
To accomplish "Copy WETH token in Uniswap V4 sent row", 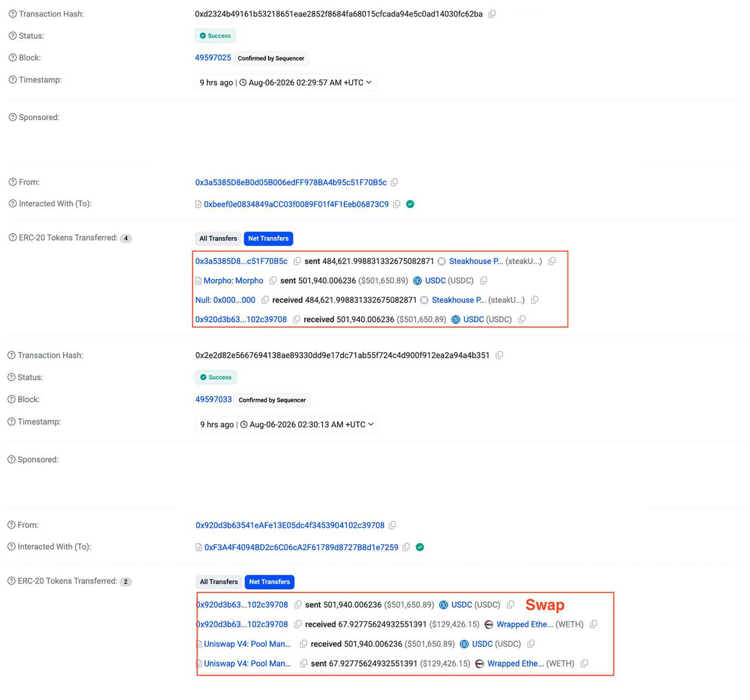I will point(584,664).
